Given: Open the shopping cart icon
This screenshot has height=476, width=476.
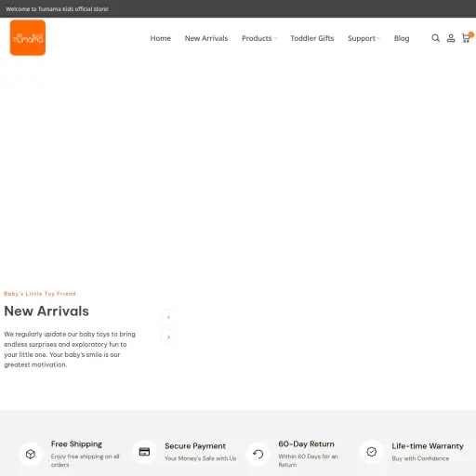Looking at the screenshot, I should pyautogui.click(x=466, y=38).
